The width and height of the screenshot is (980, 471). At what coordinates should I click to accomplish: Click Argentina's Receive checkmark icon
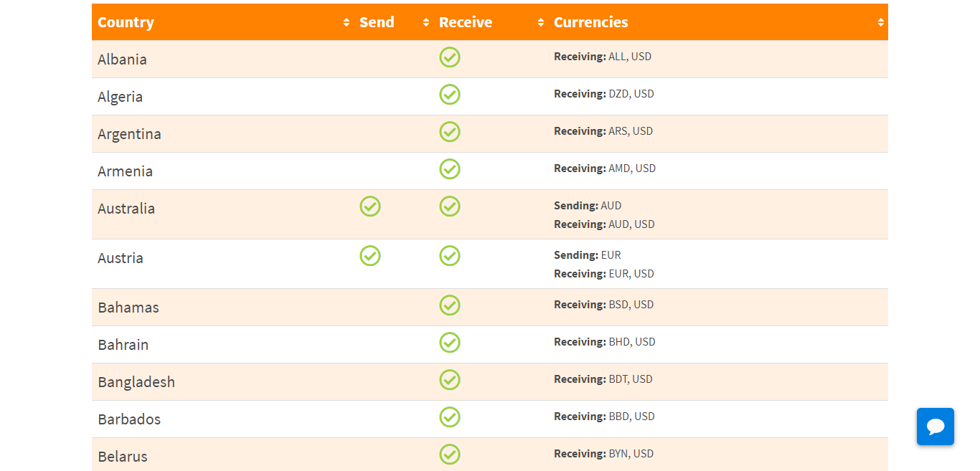point(450,132)
